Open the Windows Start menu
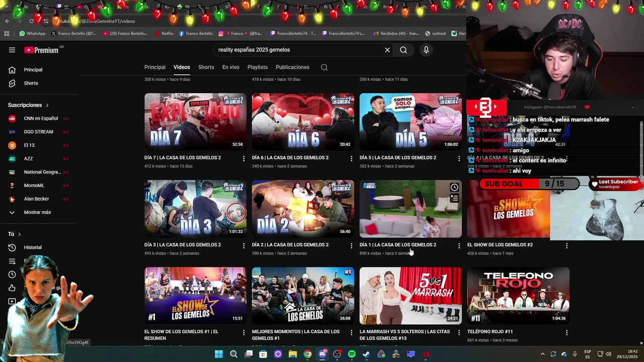This screenshot has height=362, width=644. 219,354
